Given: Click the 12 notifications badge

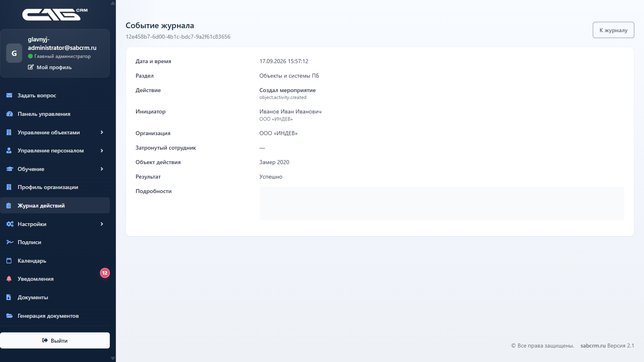Looking at the screenshot, I should 105,273.
